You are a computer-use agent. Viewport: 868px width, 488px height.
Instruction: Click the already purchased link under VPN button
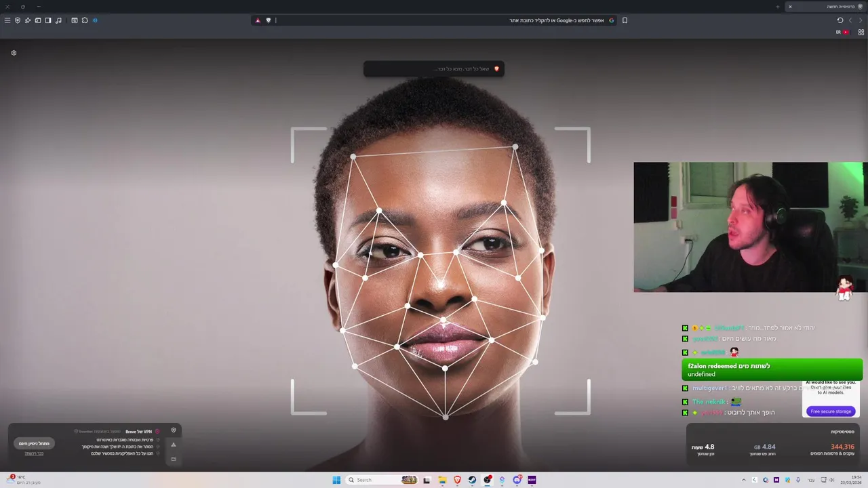(34, 453)
